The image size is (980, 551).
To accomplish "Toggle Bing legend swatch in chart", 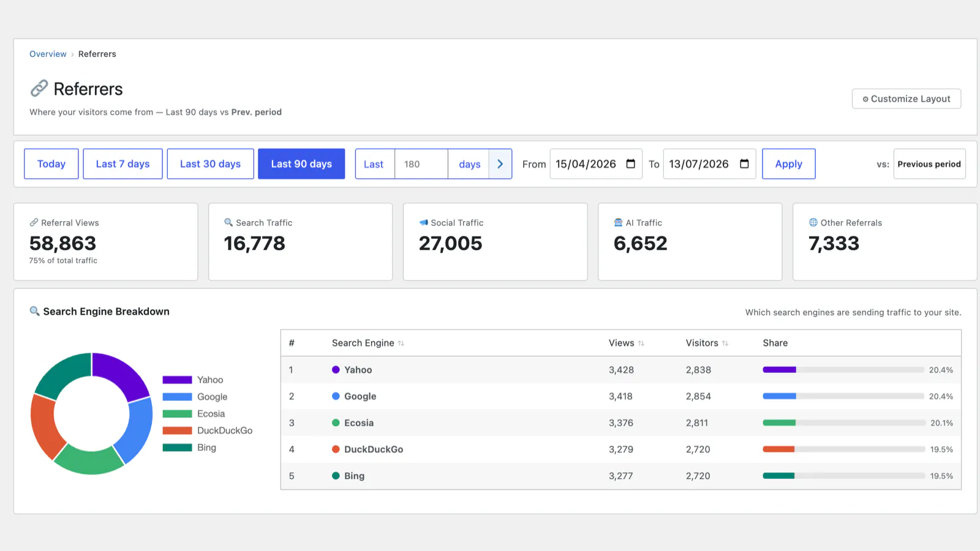I will tap(177, 448).
